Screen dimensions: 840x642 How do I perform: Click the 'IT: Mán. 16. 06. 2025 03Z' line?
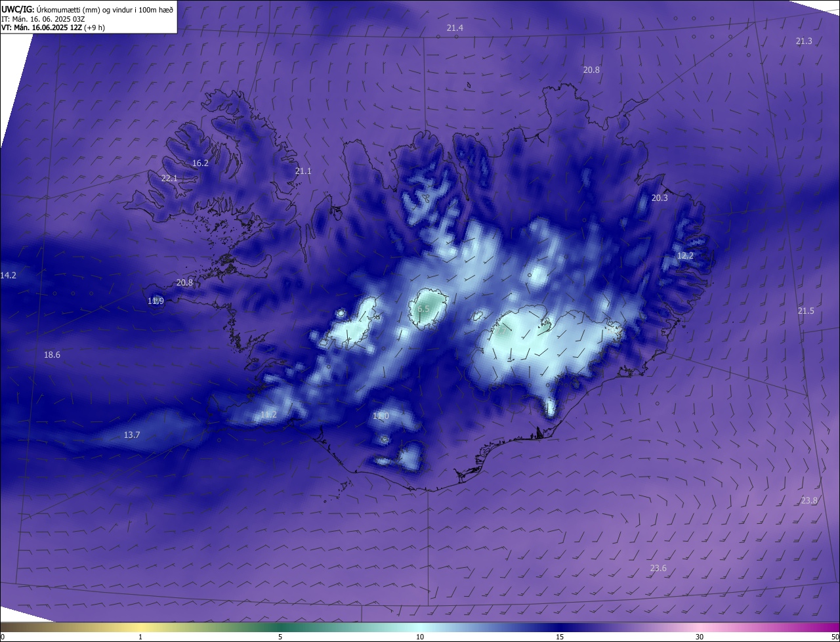coord(43,19)
